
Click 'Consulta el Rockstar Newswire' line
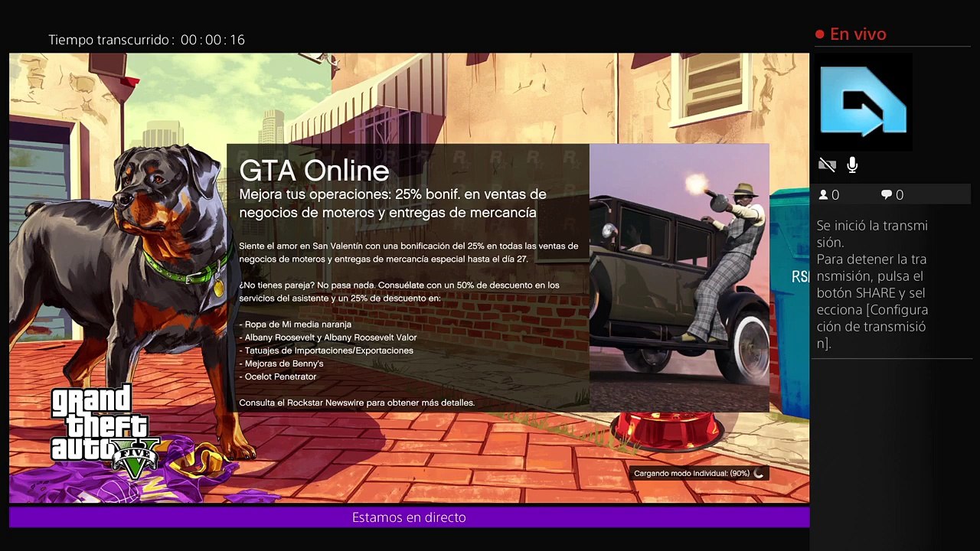pyautogui.click(x=357, y=403)
